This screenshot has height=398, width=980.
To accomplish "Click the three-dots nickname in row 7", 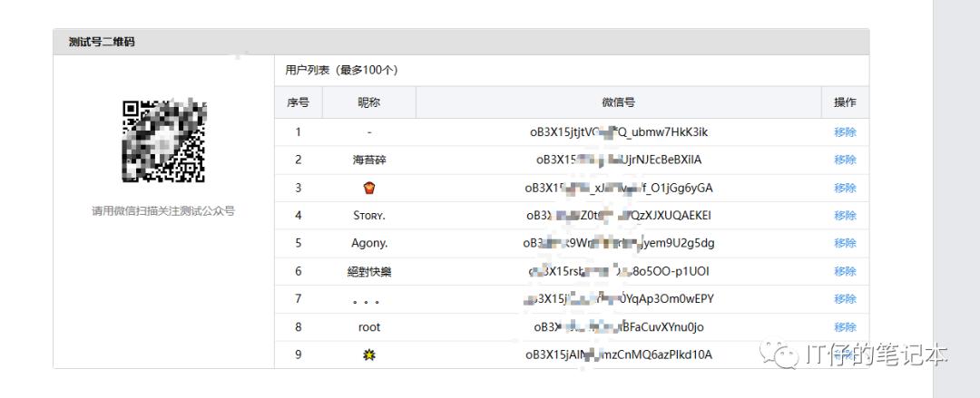I will [x=367, y=301].
